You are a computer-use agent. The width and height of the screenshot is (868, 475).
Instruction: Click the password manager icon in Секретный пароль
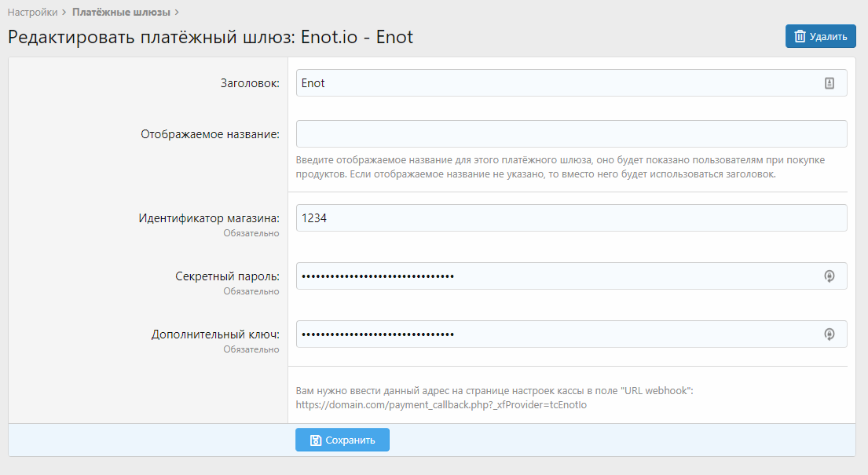coord(829,276)
